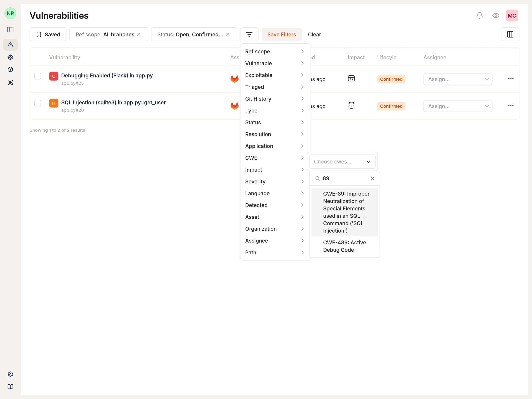Expand the Git History filter submenu
This screenshot has width=532, height=399.
(275, 99)
